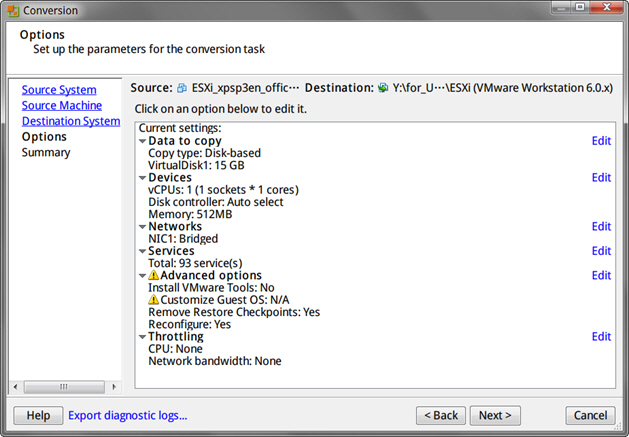Image resolution: width=629 pixels, height=437 pixels.
Task: Open the Source Machine step
Action: pyautogui.click(x=61, y=105)
